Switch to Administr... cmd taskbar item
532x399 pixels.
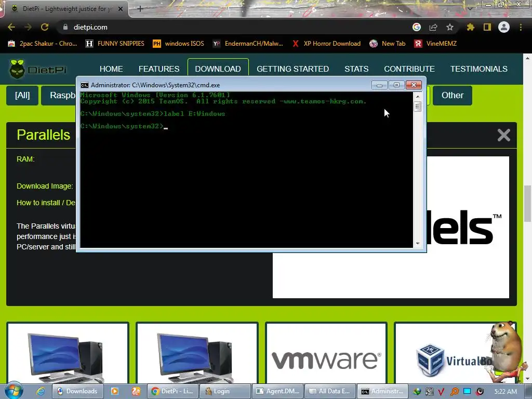383,391
